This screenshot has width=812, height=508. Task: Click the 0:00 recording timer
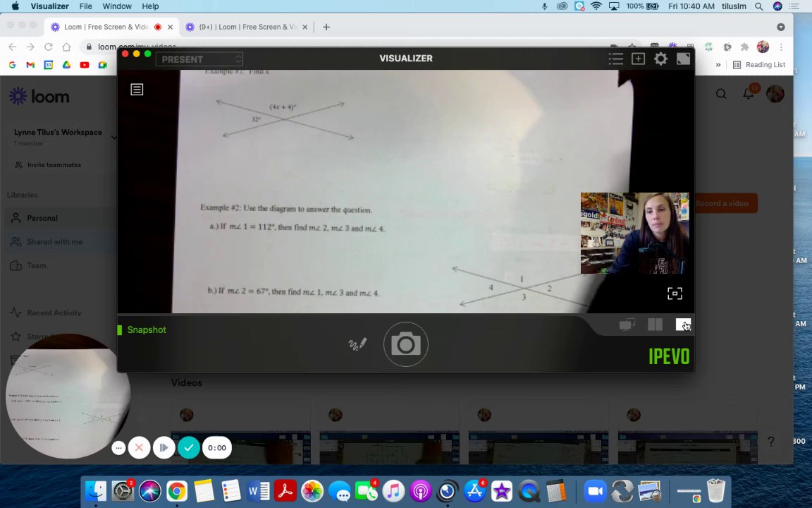coord(217,448)
